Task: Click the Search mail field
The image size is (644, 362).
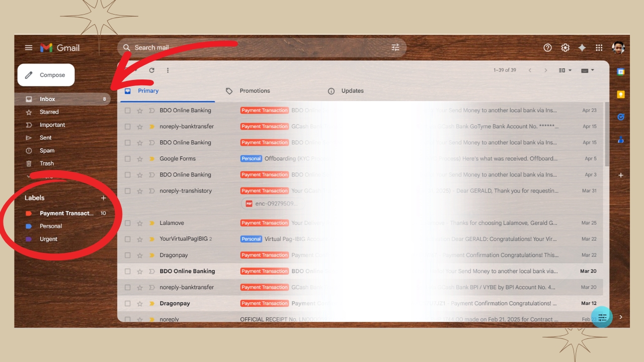Action: coord(262,48)
